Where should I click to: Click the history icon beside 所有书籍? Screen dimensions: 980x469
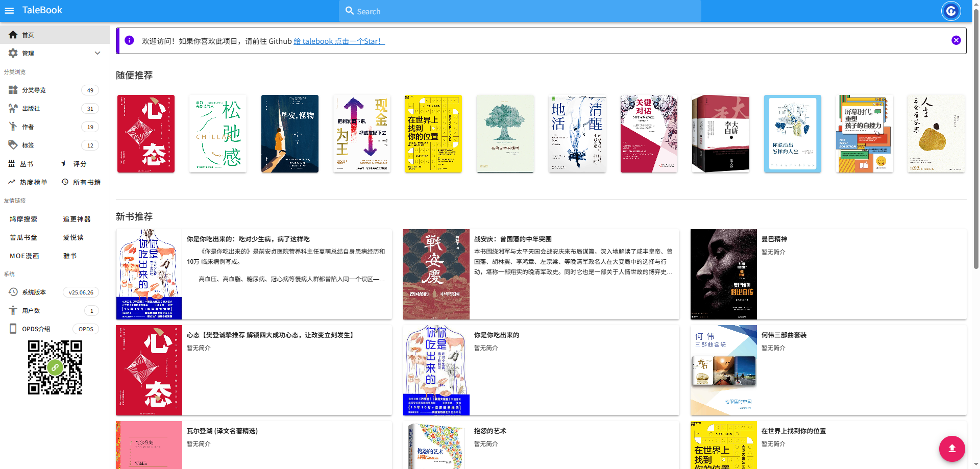[x=65, y=182]
